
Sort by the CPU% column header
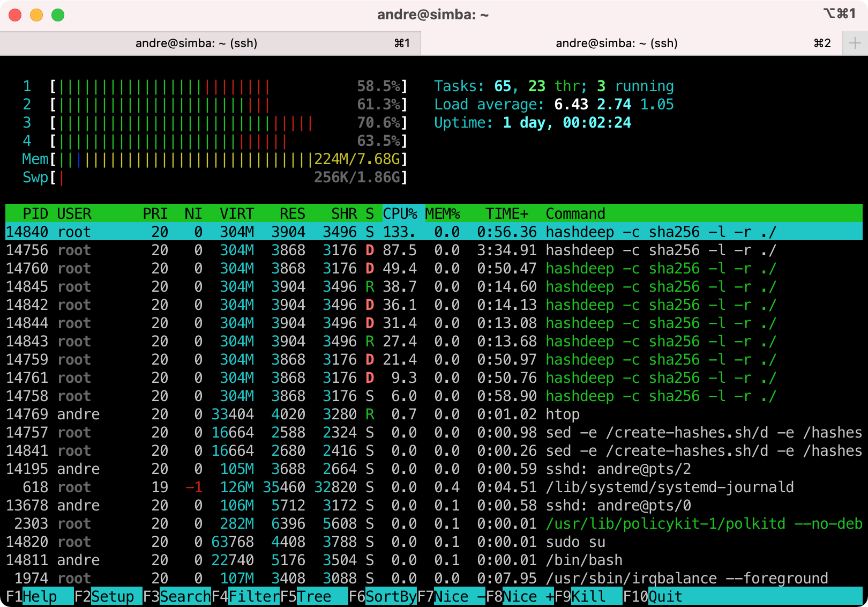pos(400,213)
